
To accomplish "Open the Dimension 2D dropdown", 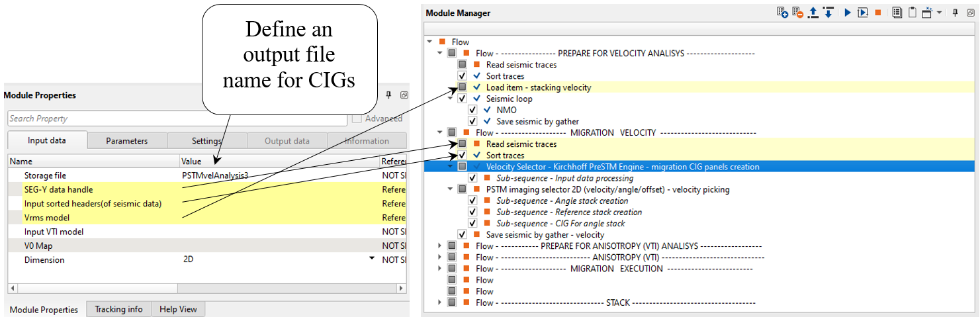I will (x=372, y=259).
